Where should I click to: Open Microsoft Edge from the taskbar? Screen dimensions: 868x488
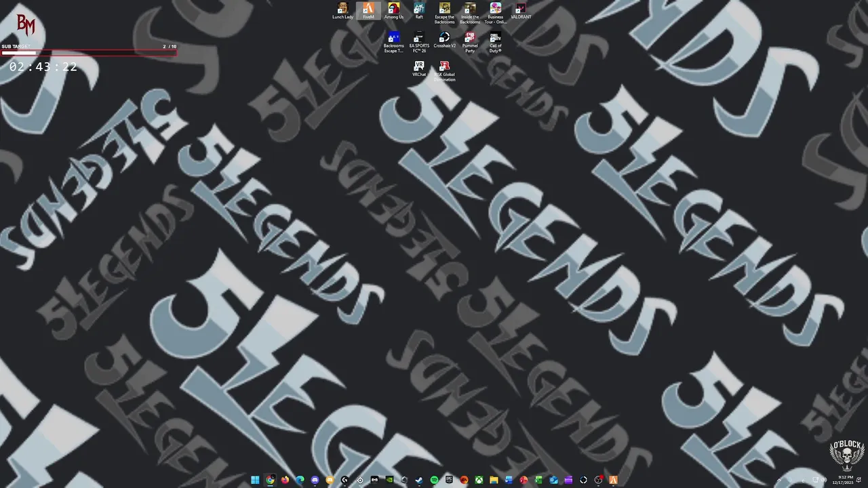pyautogui.click(x=300, y=480)
